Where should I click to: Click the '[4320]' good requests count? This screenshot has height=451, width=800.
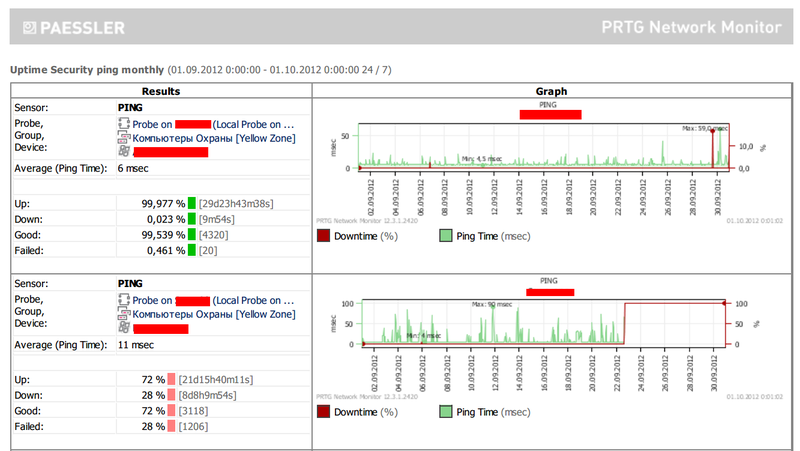213,235
